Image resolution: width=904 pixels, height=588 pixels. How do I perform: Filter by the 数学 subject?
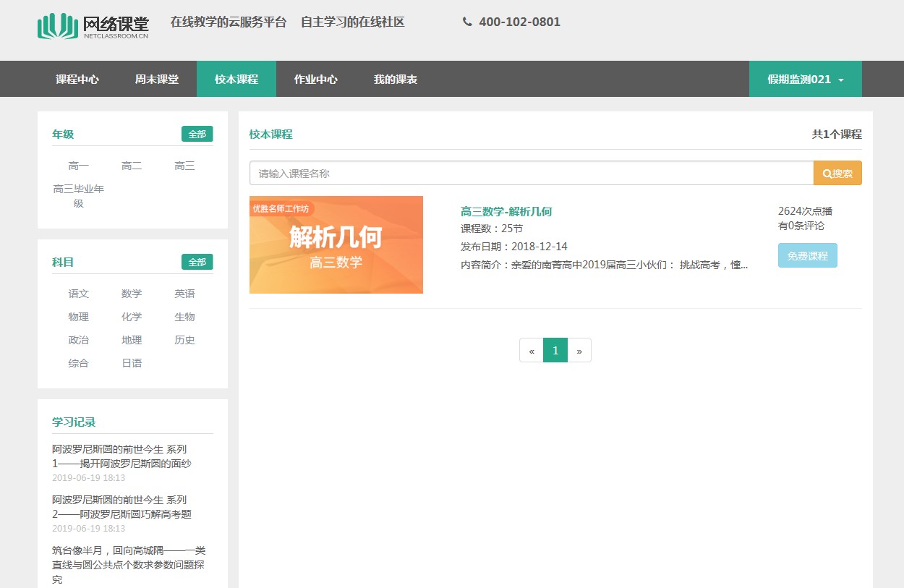[x=132, y=294]
